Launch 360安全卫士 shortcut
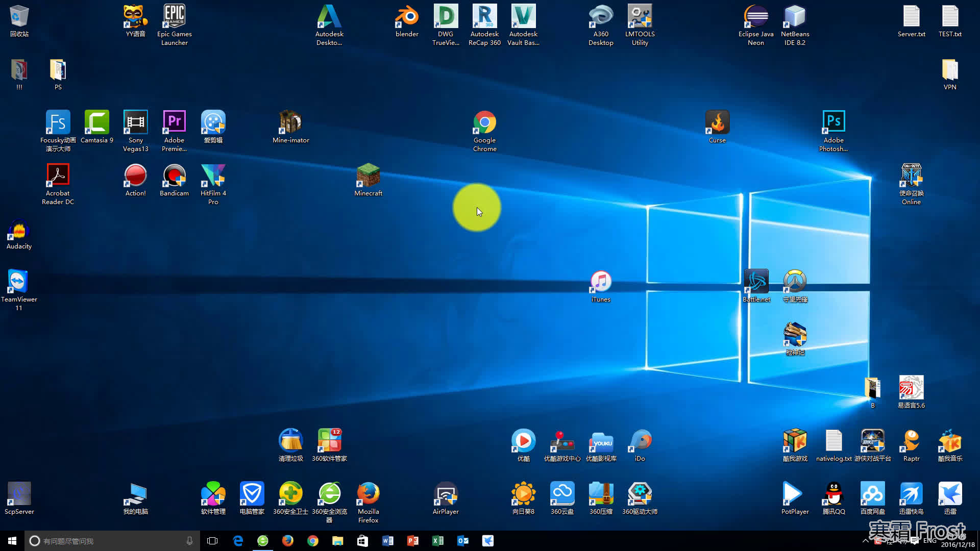 tap(290, 498)
